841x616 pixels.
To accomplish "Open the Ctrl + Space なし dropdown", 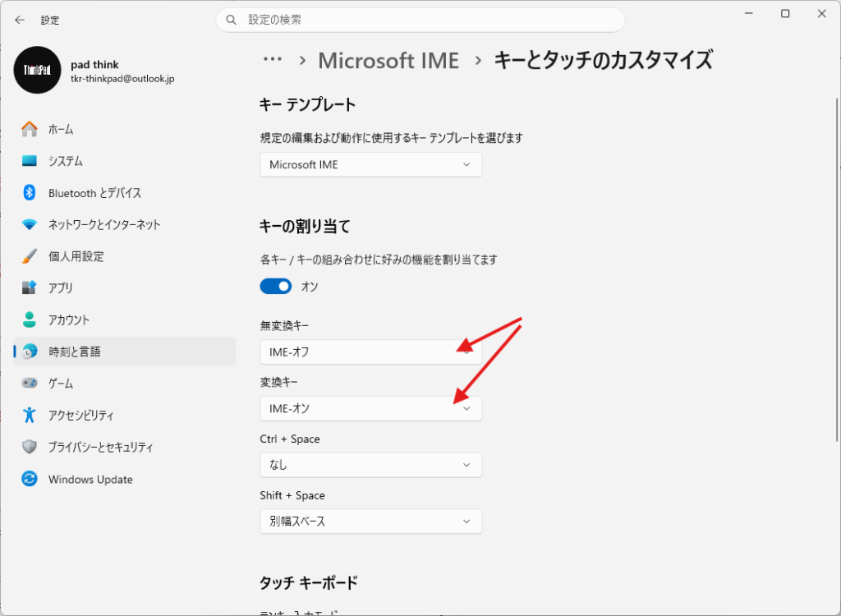I will (370, 465).
